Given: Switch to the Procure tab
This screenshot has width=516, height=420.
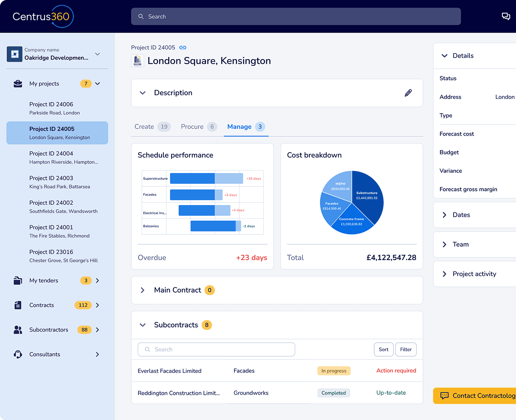Looking at the screenshot, I should [x=192, y=127].
